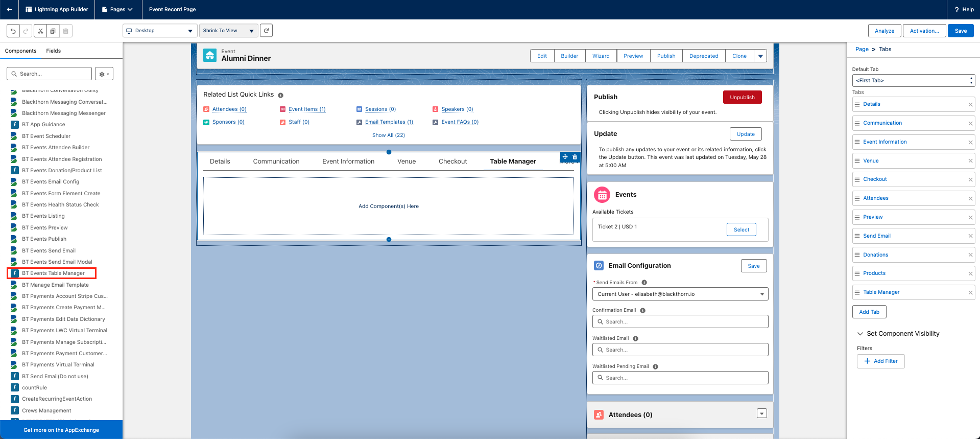
Task: Click the undo icon in the toolbar
Action: point(13,31)
